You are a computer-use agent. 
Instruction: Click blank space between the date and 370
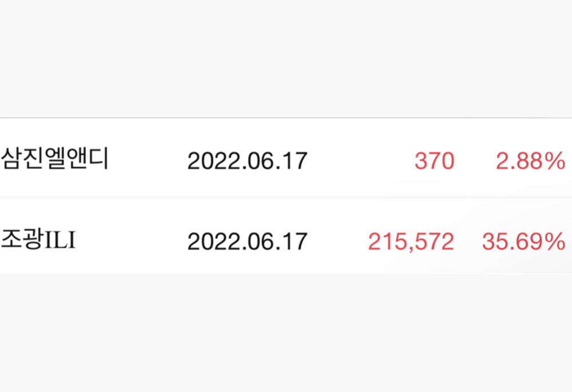point(360,161)
